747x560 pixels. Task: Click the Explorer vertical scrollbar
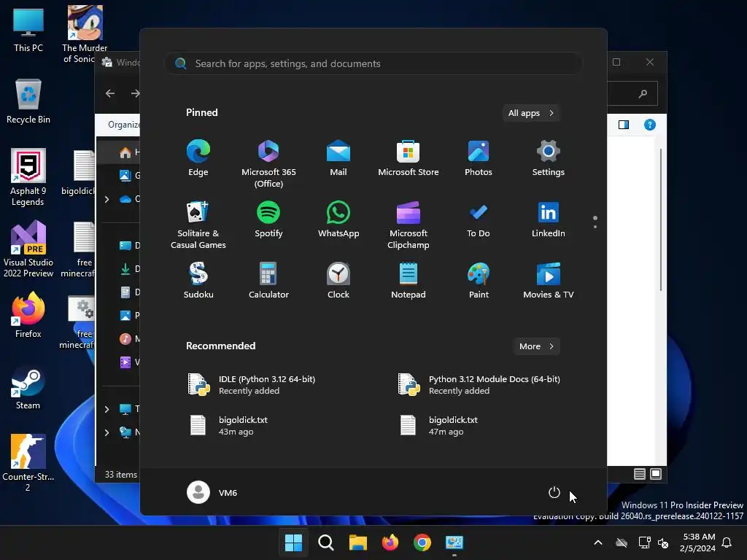[661, 219]
